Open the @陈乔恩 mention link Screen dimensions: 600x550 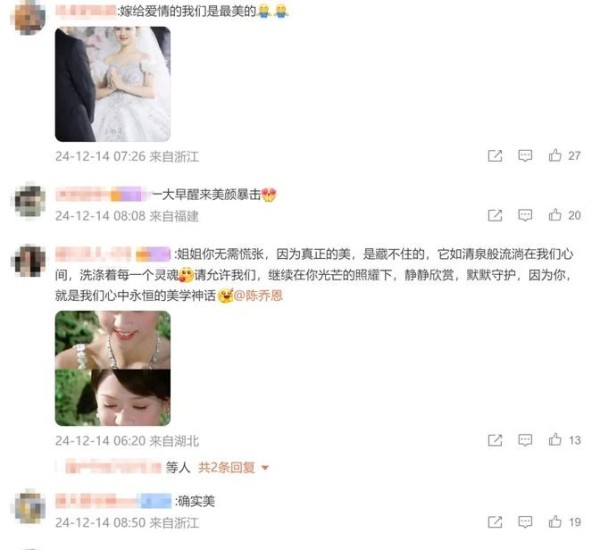258,295
